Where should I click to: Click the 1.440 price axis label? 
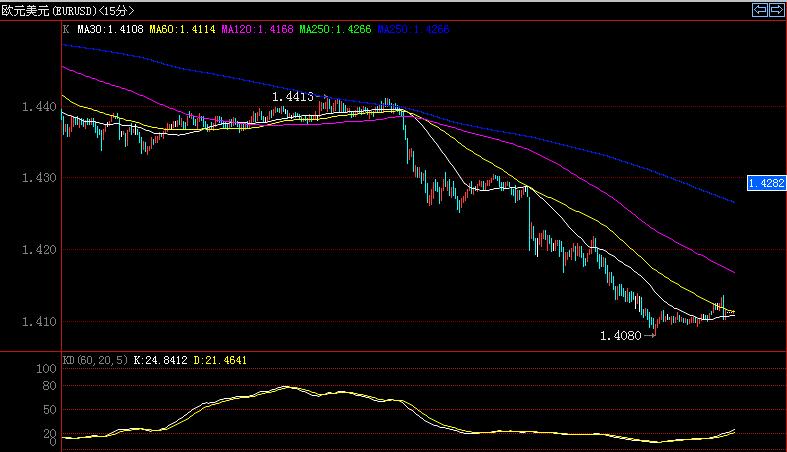tap(39, 106)
